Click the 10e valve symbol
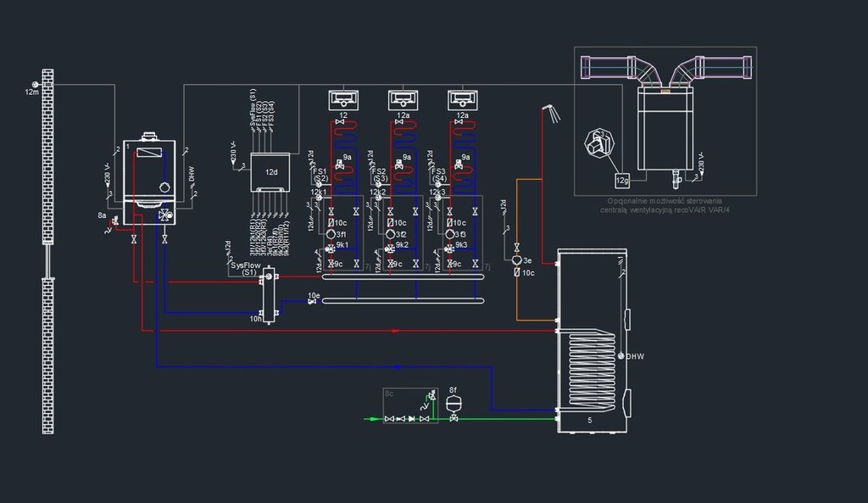This screenshot has height=503, width=868. pyautogui.click(x=312, y=304)
